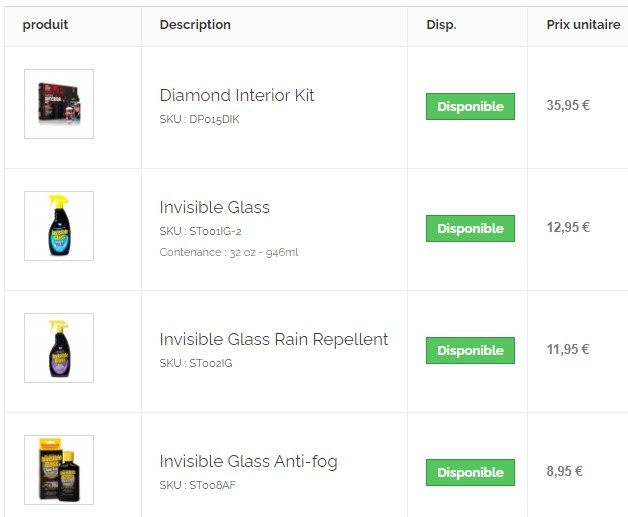Open the Diamond Interior Kit product link

pos(237,96)
